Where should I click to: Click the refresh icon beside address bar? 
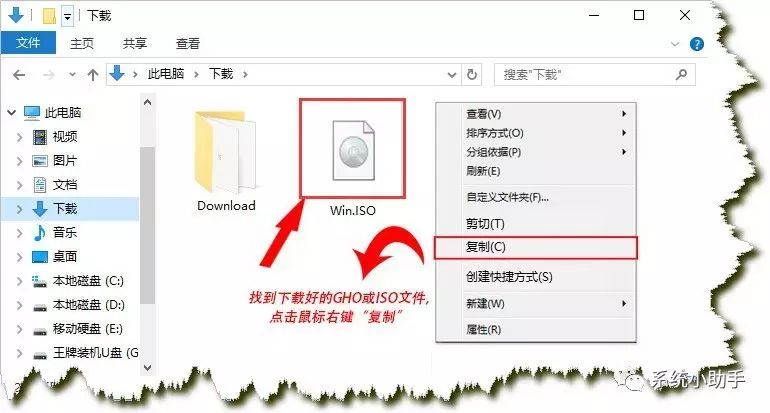(471, 75)
